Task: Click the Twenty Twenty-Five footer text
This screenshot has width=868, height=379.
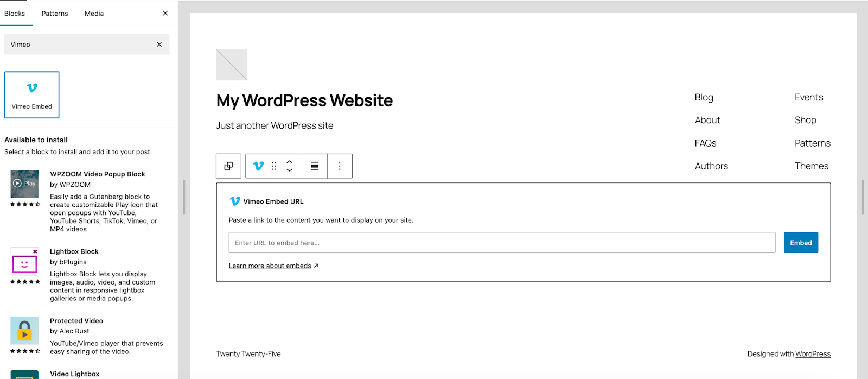Action: click(248, 354)
